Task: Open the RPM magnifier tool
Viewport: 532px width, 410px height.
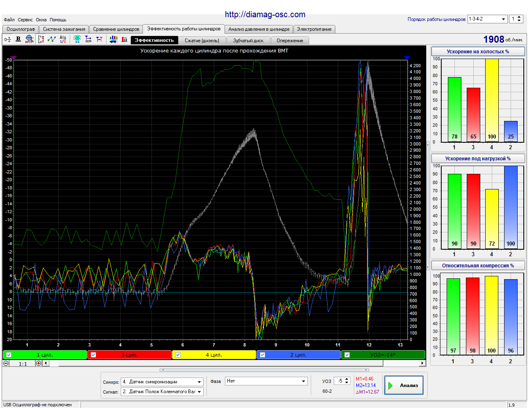Action: pos(29,39)
